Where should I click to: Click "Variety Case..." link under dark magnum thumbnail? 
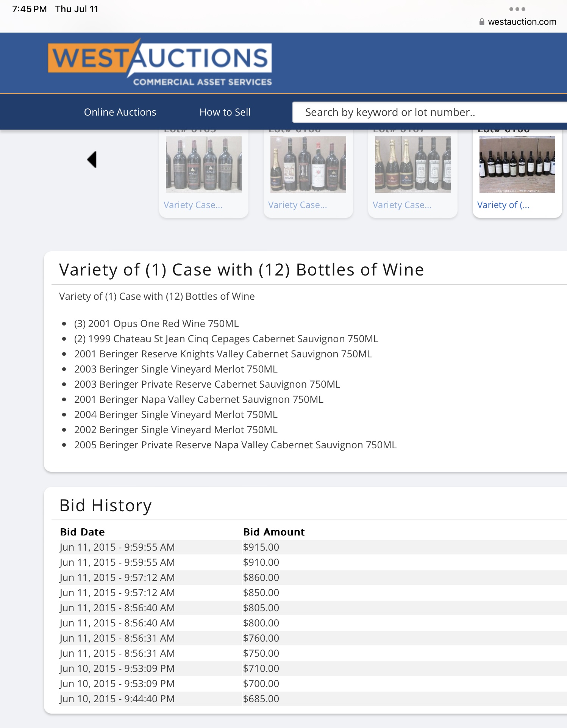click(x=193, y=205)
